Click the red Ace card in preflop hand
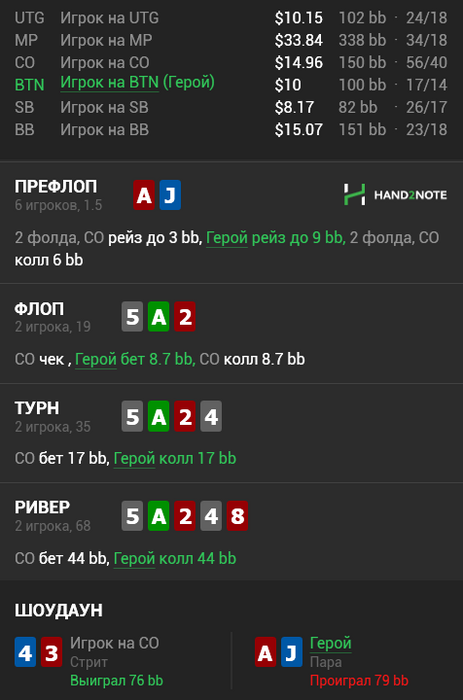The image size is (463, 700). (x=144, y=195)
